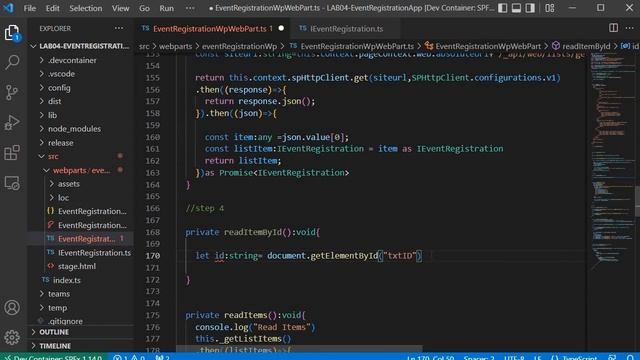This screenshot has width=640, height=360.
Task: Expand the TIMELINE section
Action: click(81, 346)
